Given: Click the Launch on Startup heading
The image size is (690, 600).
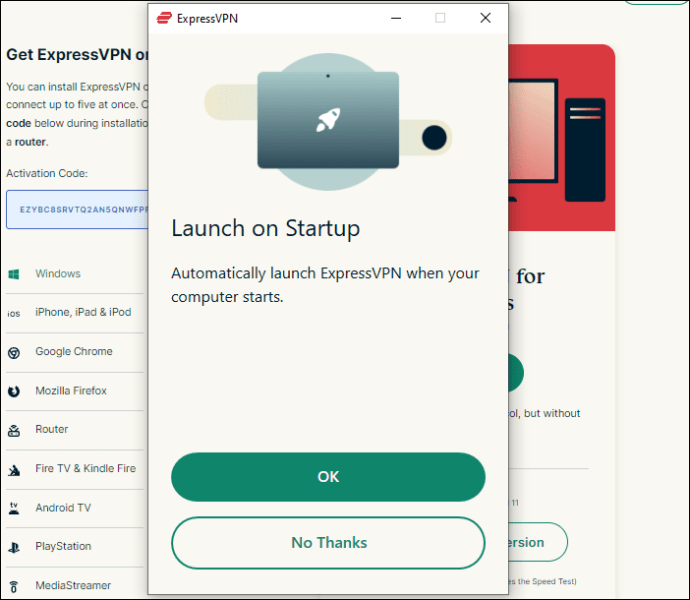Looking at the screenshot, I should tap(265, 228).
